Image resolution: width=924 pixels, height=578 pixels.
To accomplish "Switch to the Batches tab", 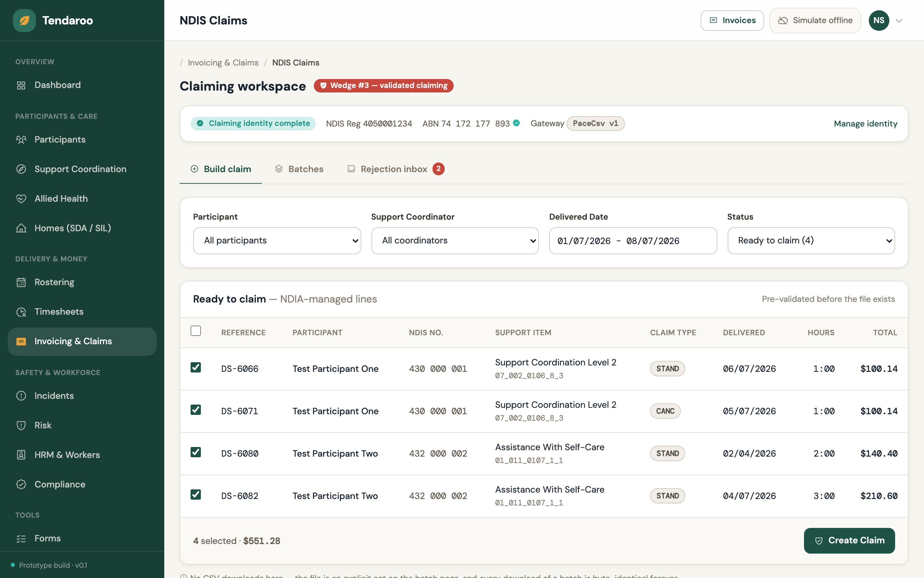I will 299,169.
